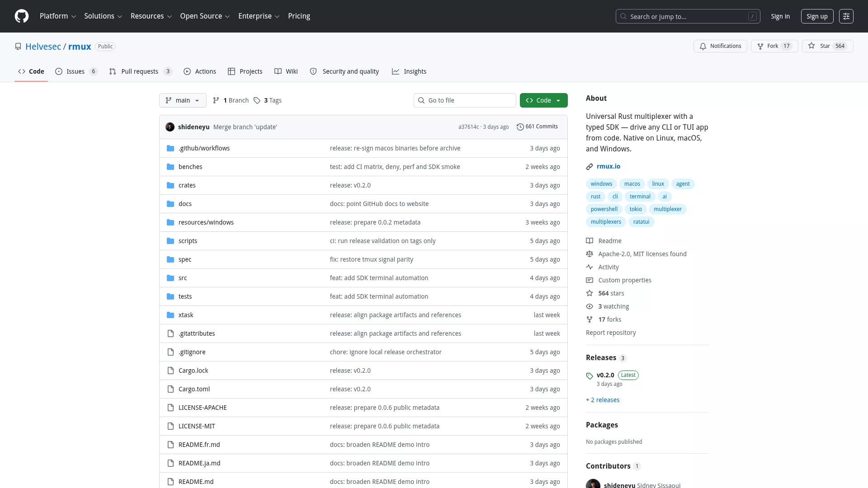Click shideneyu's avatar in latest commit

tap(170, 127)
